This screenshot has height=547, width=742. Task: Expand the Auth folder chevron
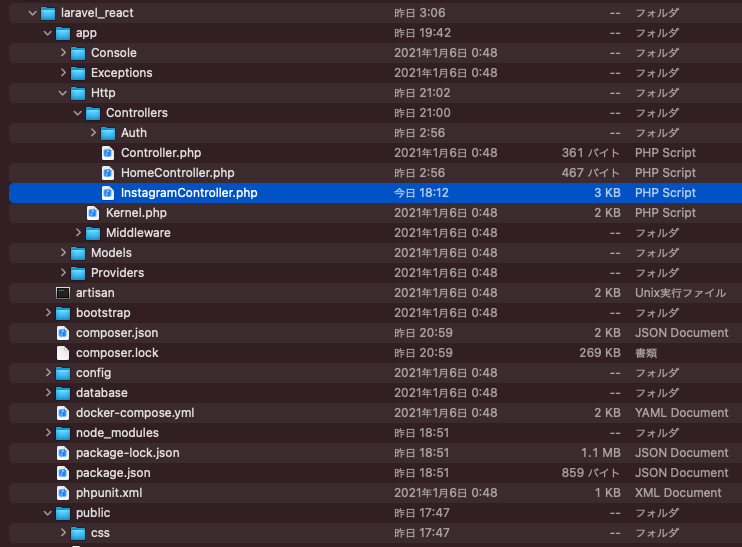(93, 132)
